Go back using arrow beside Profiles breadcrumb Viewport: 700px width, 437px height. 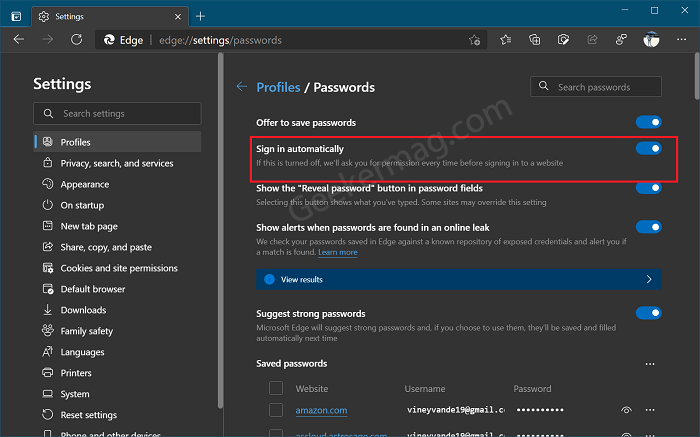click(242, 87)
